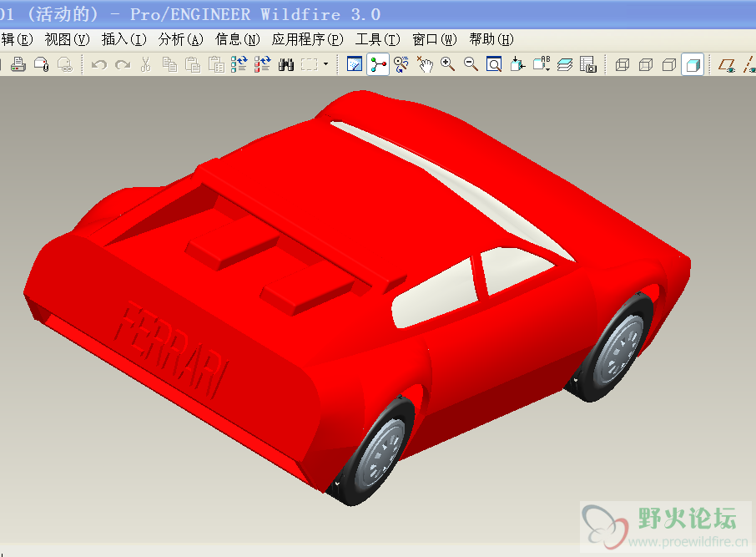Screen dimensions: 756x557
Task: Click the Copy icon
Action: [x=169, y=64]
